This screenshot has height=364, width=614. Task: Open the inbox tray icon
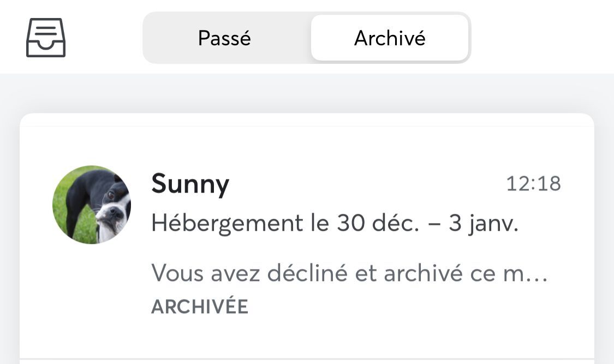[x=46, y=38]
